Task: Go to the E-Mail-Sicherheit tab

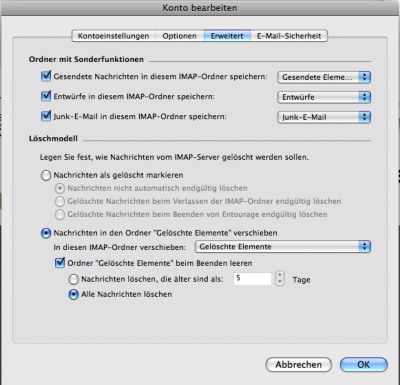Action: click(289, 36)
